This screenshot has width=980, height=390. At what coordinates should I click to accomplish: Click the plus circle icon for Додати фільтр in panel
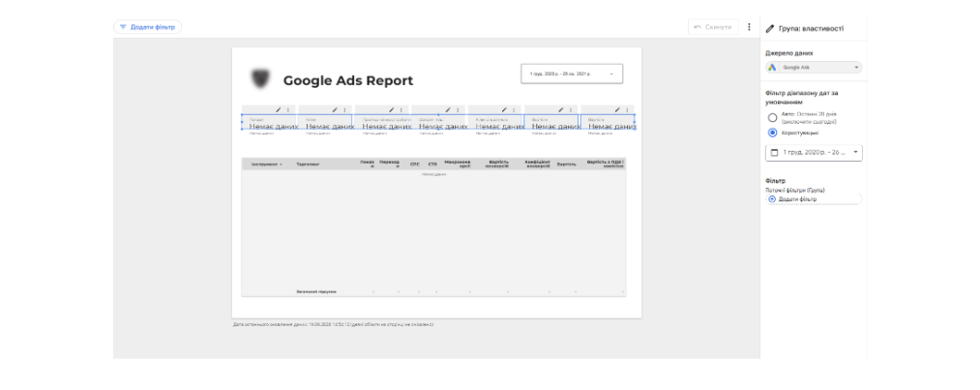pyautogui.click(x=772, y=199)
